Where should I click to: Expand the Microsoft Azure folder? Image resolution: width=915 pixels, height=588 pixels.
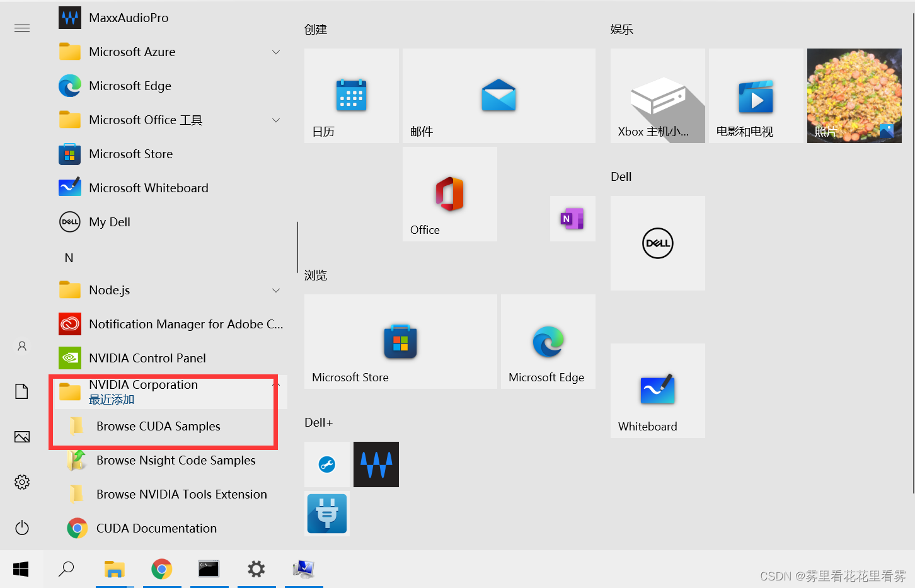click(276, 52)
